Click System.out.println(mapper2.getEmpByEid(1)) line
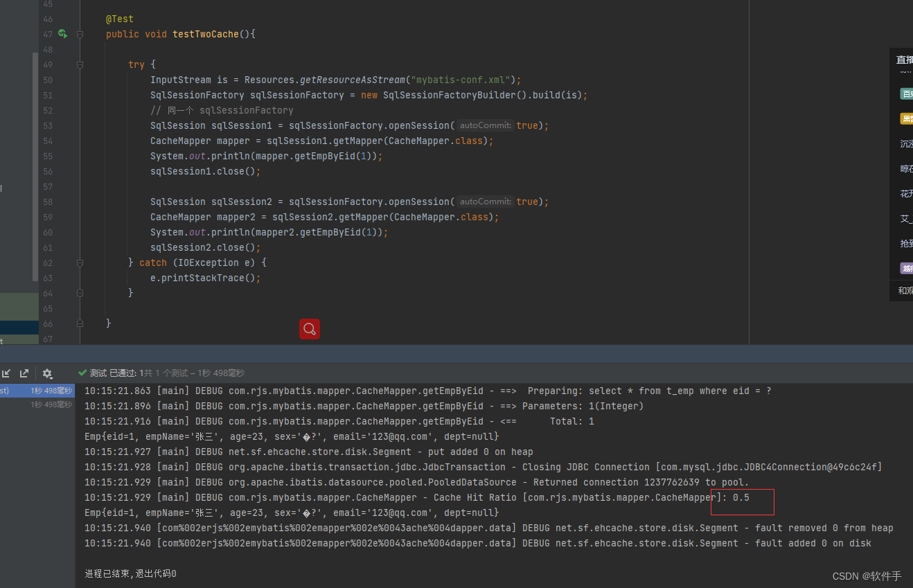 coord(269,232)
